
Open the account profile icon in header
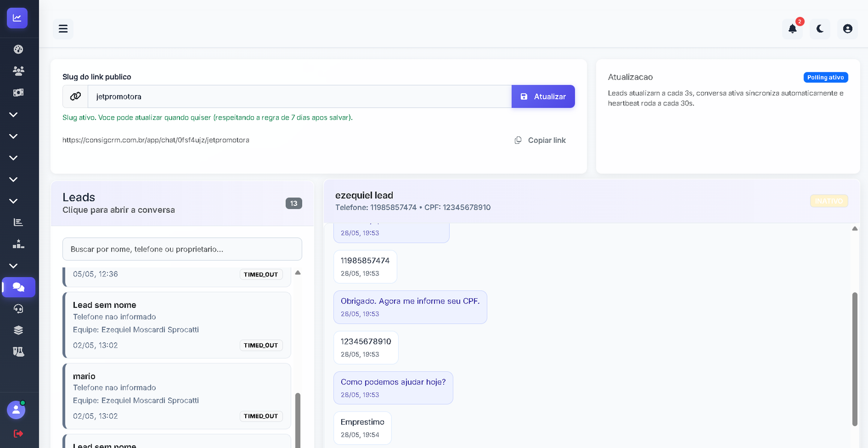tap(847, 29)
